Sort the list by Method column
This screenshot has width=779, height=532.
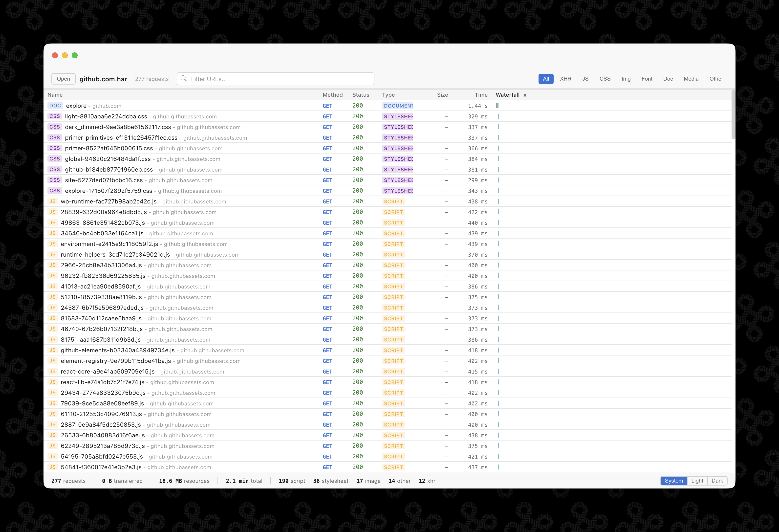click(333, 95)
